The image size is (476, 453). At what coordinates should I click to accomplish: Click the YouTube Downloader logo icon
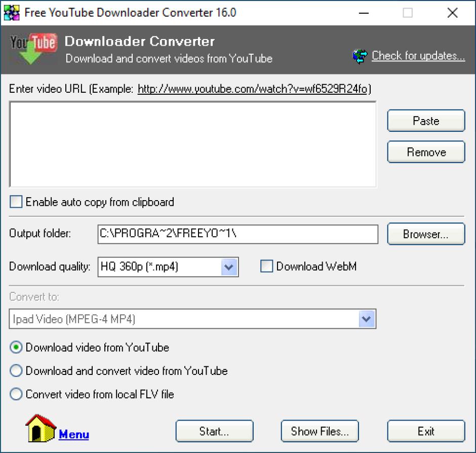(x=33, y=49)
